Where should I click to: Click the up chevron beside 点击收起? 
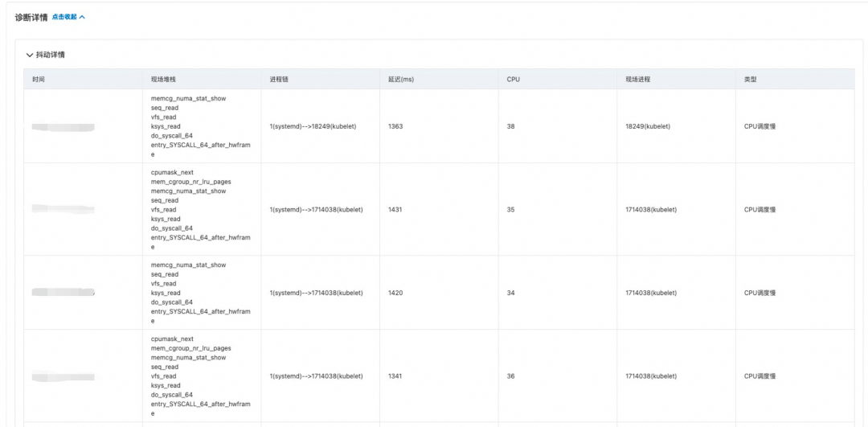click(82, 17)
